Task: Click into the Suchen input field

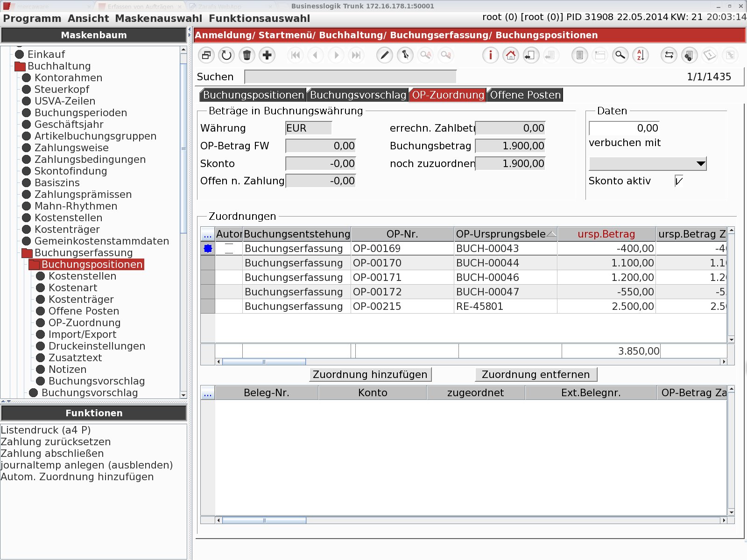Action: click(350, 77)
